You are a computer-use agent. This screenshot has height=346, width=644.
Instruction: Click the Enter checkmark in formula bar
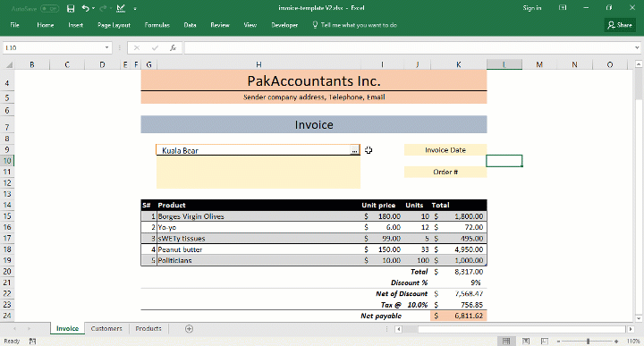(155, 48)
